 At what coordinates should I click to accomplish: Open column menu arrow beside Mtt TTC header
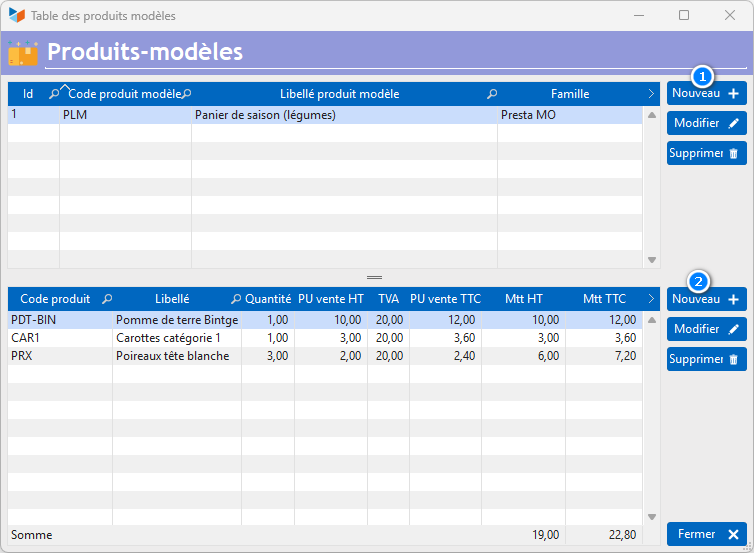(x=651, y=299)
